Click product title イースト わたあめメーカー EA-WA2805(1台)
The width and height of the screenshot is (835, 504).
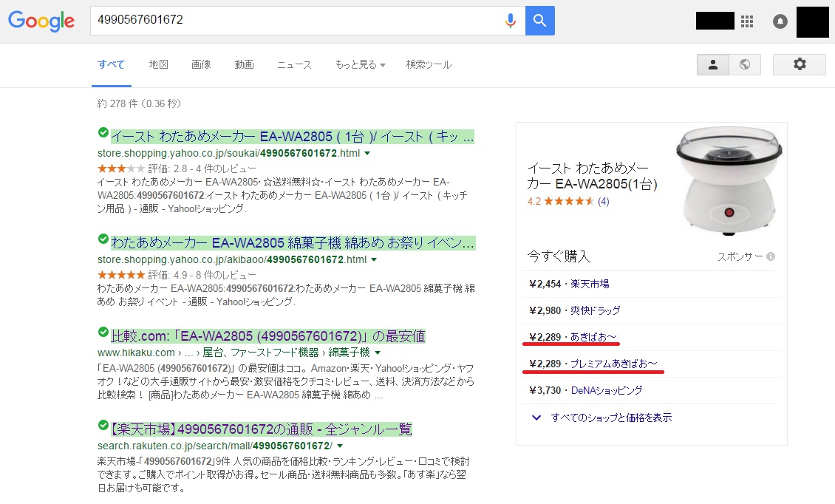click(592, 176)
